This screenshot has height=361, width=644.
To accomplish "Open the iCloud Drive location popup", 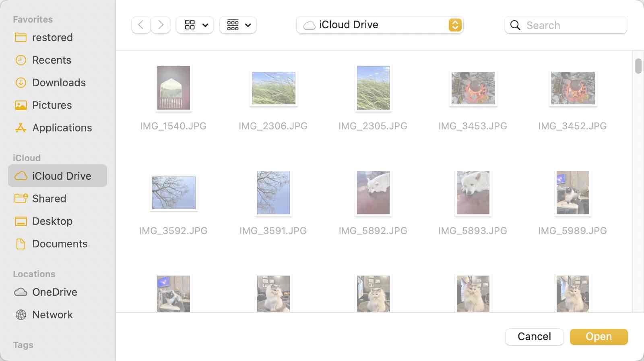I will point(380,25).
